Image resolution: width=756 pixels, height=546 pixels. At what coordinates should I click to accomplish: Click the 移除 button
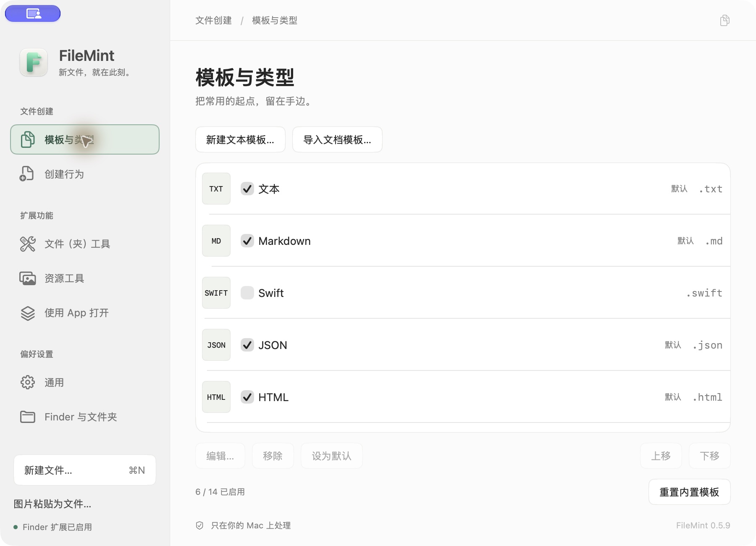[273, 456]
